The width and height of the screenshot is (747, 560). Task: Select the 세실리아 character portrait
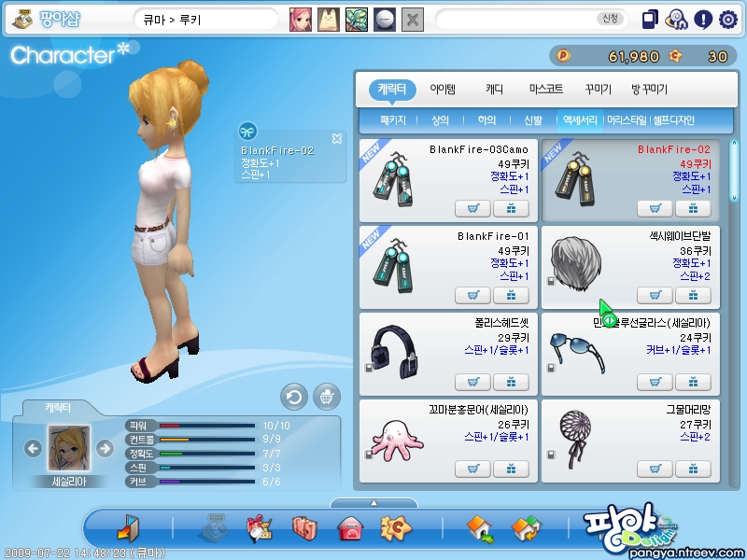(x=69, y=448)
